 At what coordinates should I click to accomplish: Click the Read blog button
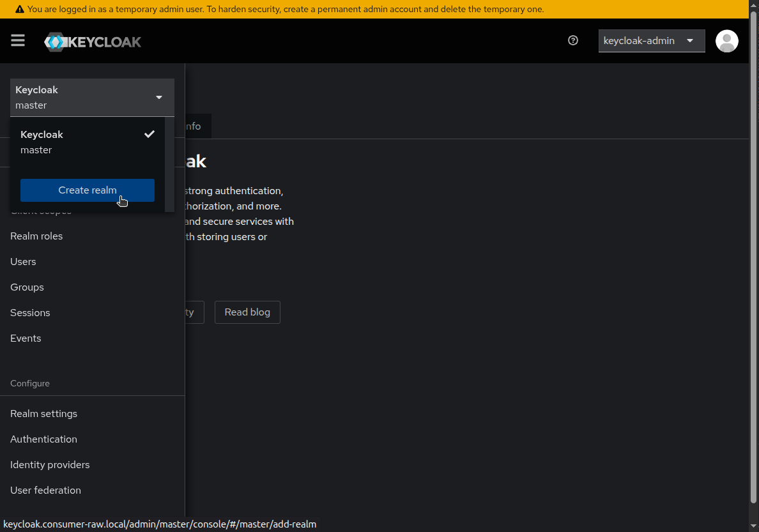247,312
